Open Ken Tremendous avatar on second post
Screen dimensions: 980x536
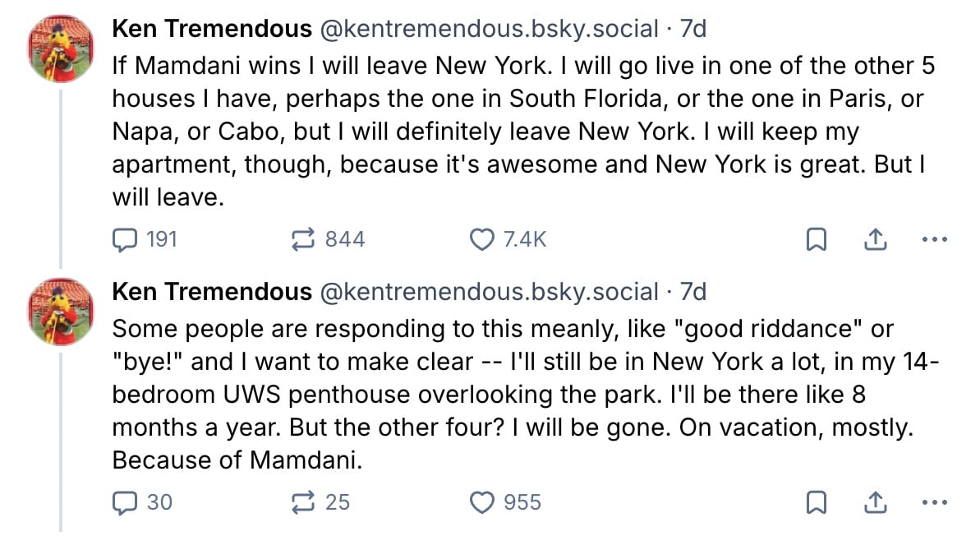coord(62,311)
